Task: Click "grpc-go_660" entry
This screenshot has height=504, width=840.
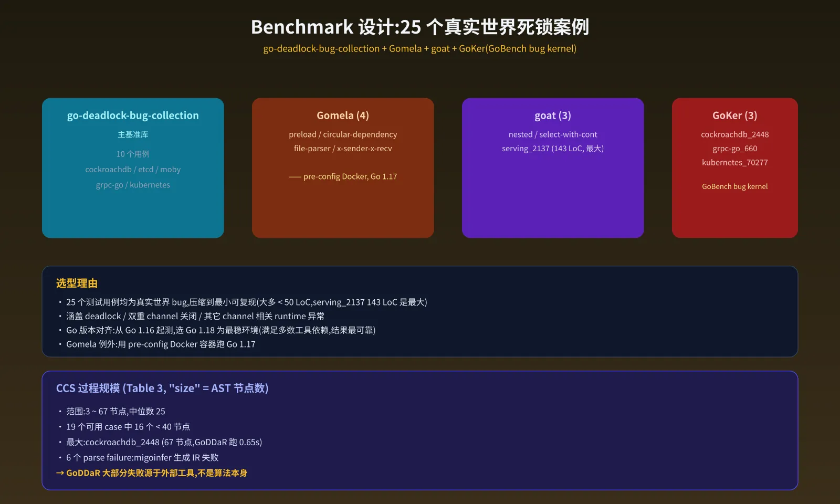Action: pos(735,149)
